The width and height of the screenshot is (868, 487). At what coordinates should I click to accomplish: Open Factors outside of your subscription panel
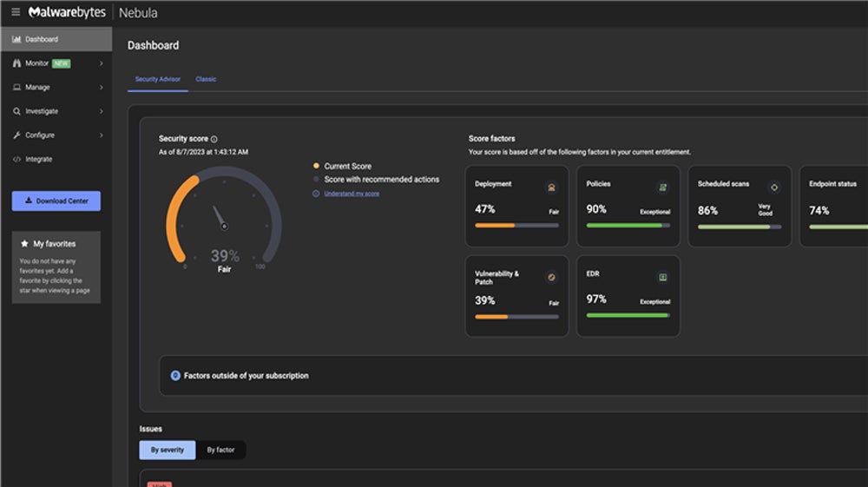pos(246,376)
